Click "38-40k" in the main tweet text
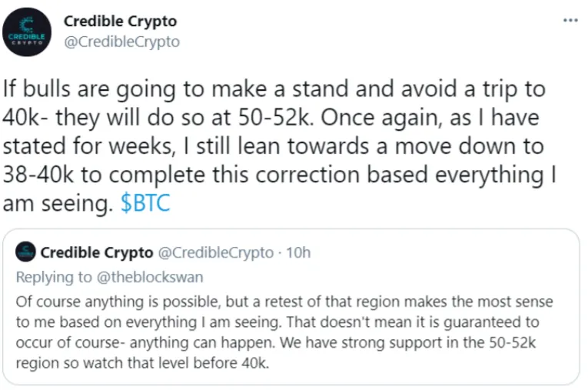Viewport: 588px width, 390px height. click(38, 175)
